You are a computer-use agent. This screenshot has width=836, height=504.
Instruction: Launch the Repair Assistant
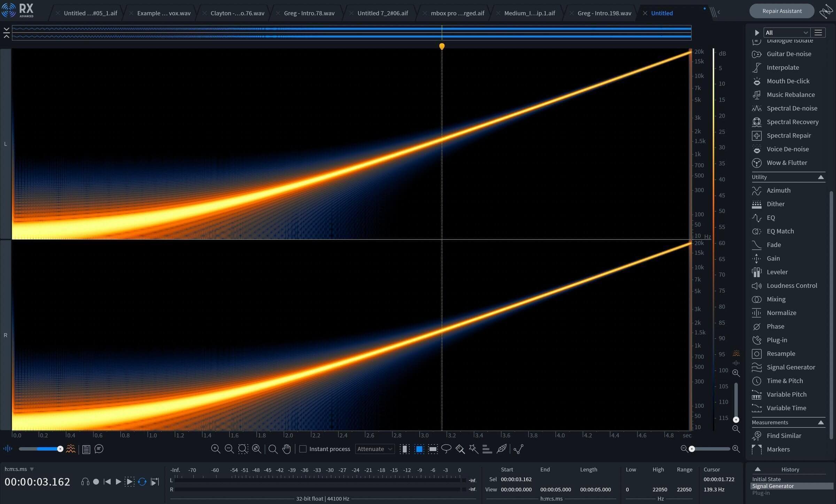pyautogui.click(x=782, y=11)
